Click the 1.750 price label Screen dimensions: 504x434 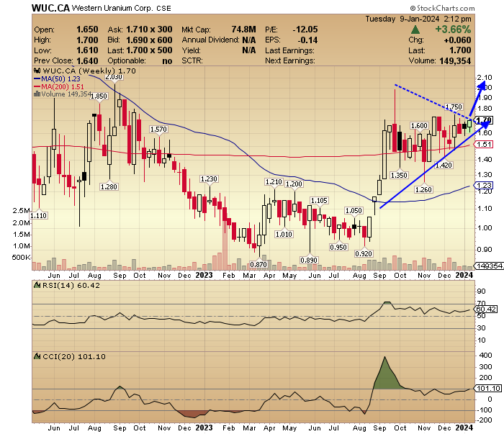click(x=454, y=107)
